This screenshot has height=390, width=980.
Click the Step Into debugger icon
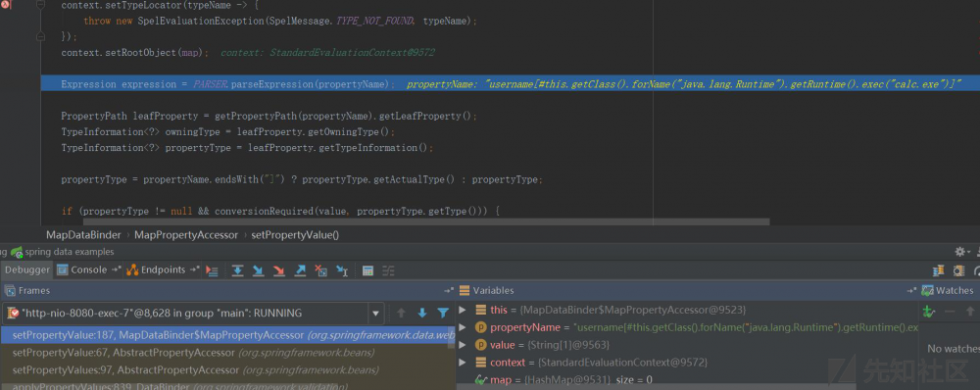(258, 270)
